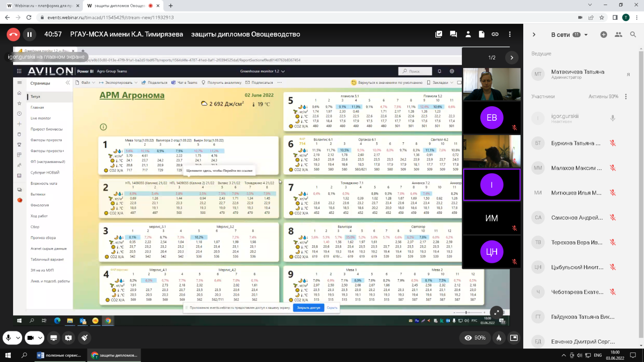
Task: Open the 'Участники' section three-dot menu
Action: coord(626,96)
